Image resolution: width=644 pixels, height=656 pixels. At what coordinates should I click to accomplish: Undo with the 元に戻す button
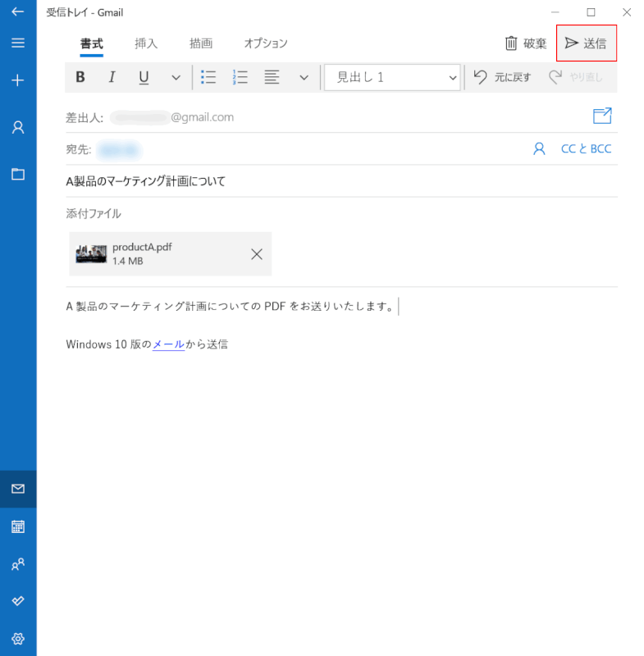tap(502, 78)
